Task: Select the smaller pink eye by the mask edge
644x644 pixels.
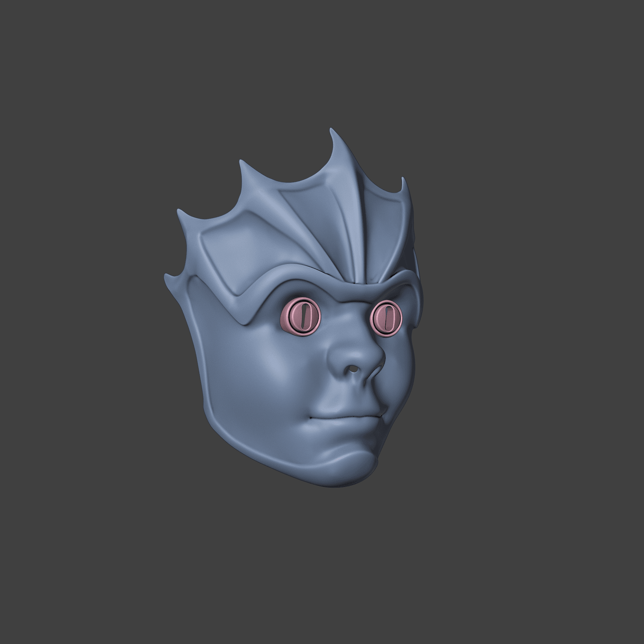Action: coord(386,319)
